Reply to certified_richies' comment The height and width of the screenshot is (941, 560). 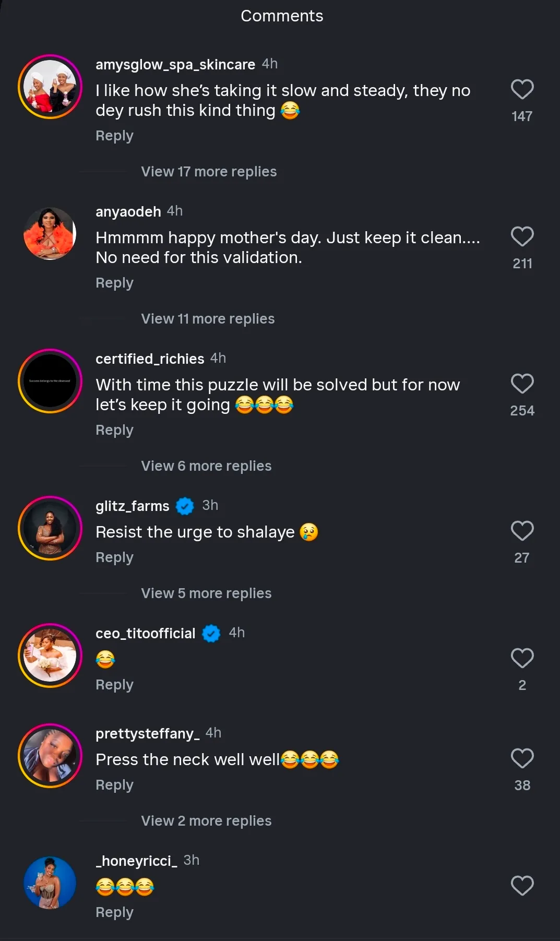tap(114, 430)
